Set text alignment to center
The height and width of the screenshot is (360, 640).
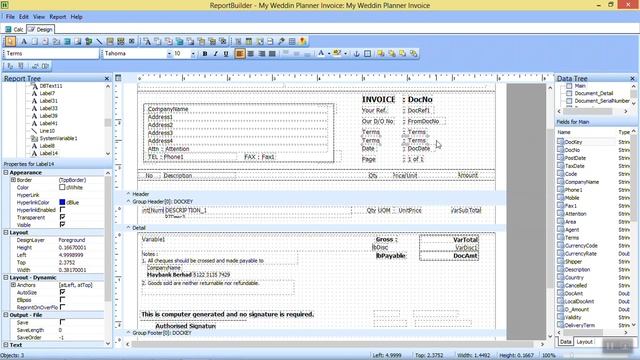251,53
